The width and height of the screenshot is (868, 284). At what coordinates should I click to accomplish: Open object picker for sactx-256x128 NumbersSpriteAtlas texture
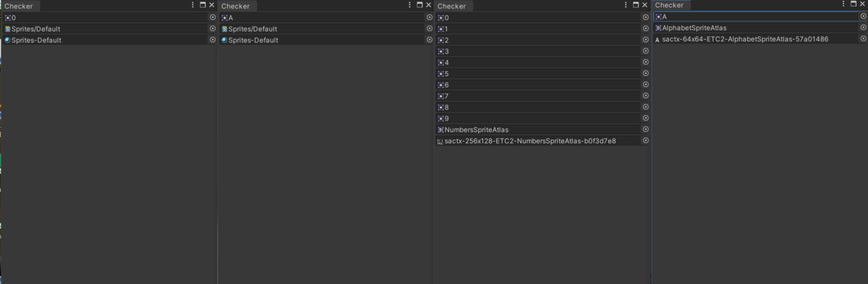tap(646, 141)
